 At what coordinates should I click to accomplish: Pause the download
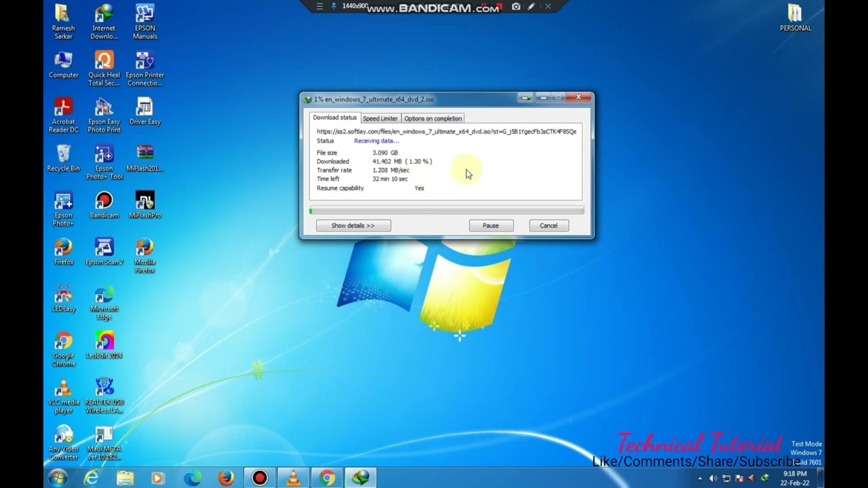point(491,226)
